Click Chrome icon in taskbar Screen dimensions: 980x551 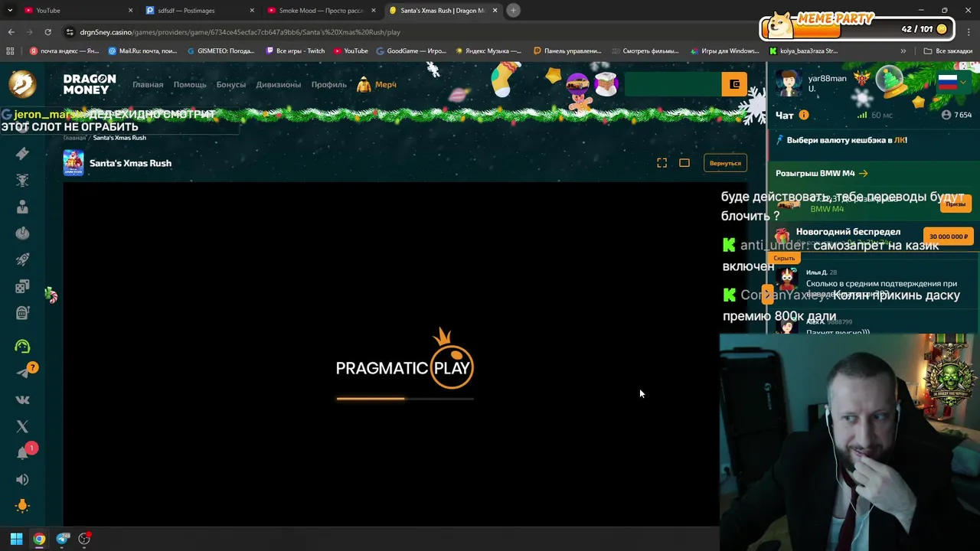pyautogui.click(x=39, y=539)
